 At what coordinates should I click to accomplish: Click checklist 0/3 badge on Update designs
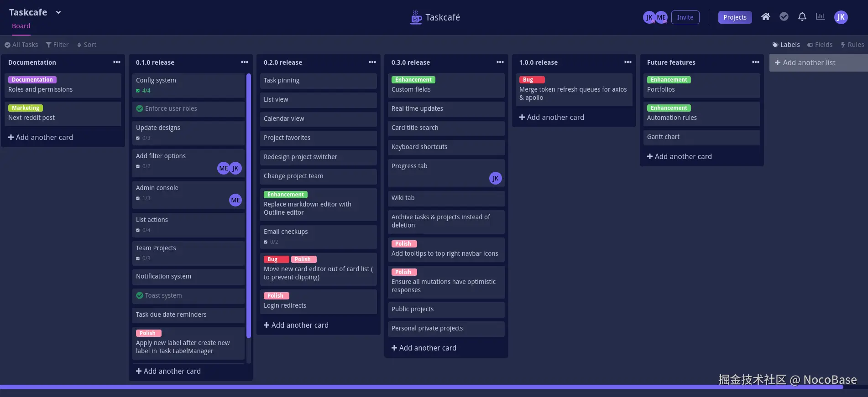point(143,138)
